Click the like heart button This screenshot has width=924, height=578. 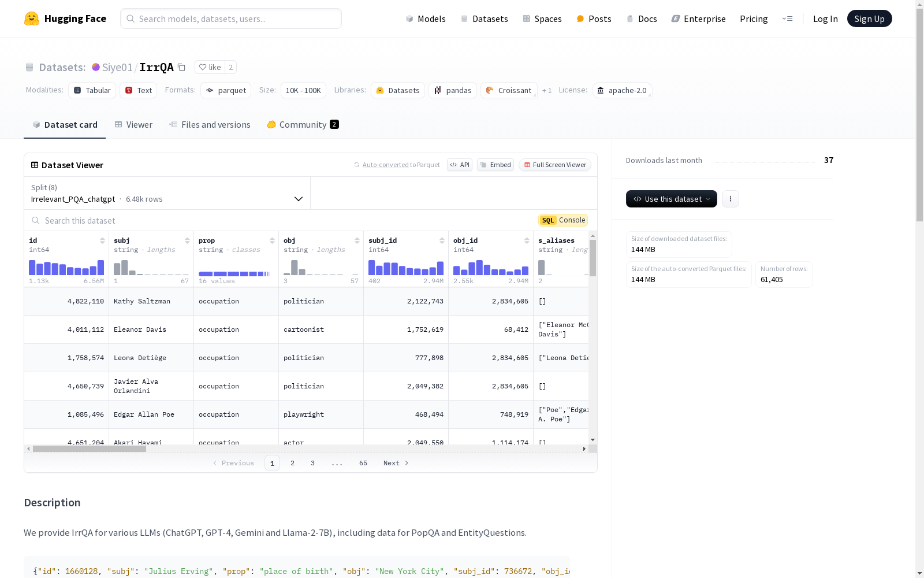click(x=210, y=67)
